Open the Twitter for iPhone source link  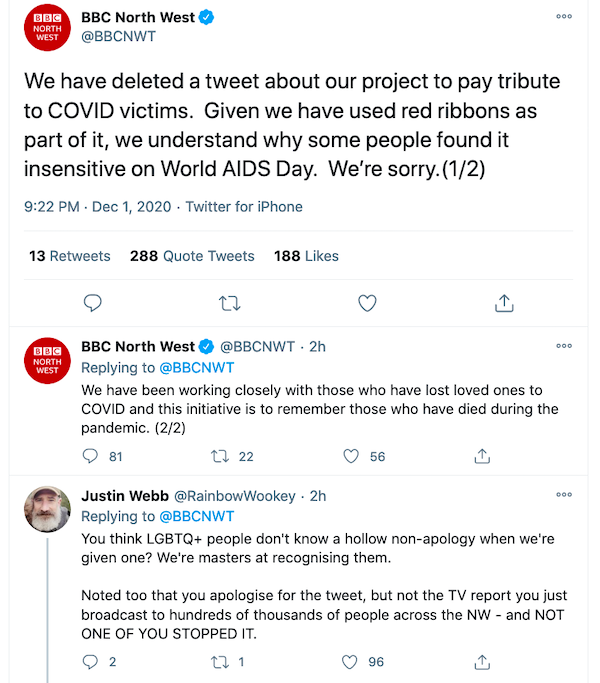click(x=244, y=206)
